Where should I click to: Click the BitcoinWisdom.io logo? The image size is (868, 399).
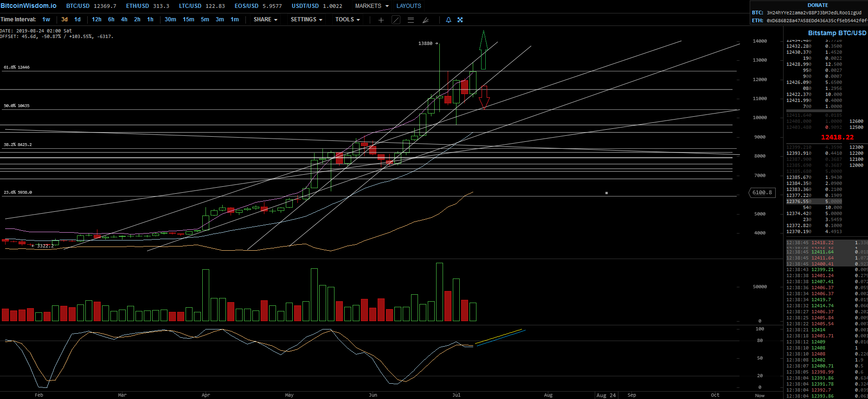point(28,6)
